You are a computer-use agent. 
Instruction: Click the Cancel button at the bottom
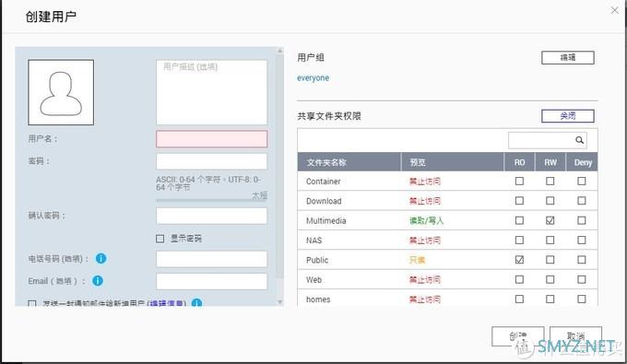click(575, 336)
